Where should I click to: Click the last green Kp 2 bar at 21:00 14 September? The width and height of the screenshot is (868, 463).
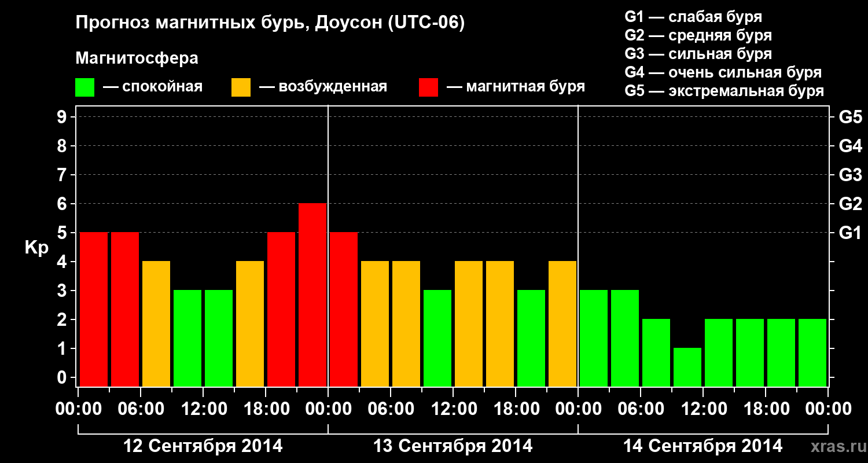(x=812, y=352)
